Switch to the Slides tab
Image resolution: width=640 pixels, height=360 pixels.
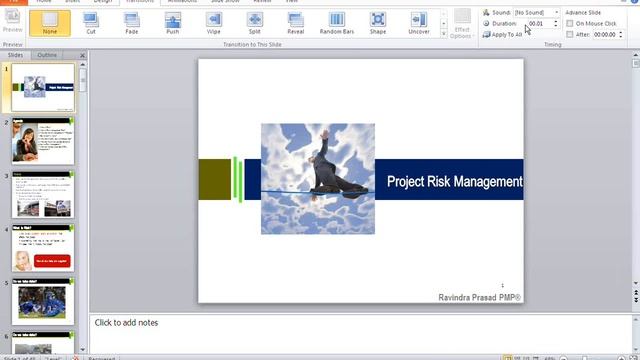(x=16, y=55)
